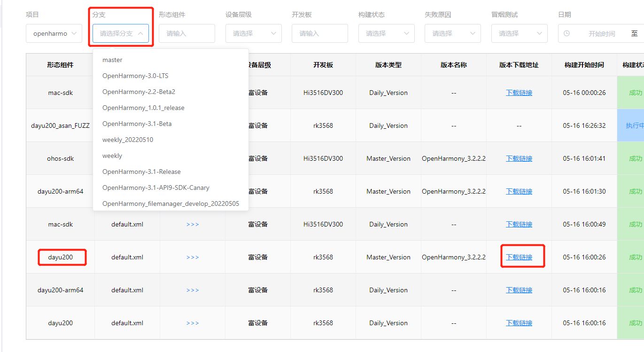Select OpenHarmony_filemanager_develop_20220505 branch option
The width and height of the screenshot is (644, 352).
[x=171, y=203]
